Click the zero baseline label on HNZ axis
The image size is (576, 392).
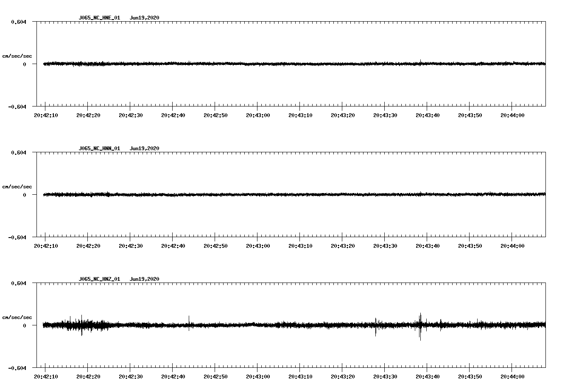click(25, 325)
